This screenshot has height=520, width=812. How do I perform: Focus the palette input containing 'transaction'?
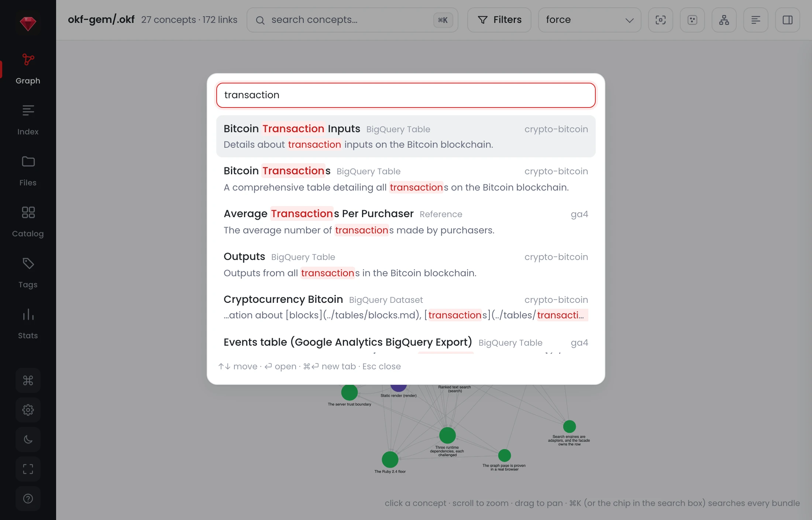click(406, 95)
